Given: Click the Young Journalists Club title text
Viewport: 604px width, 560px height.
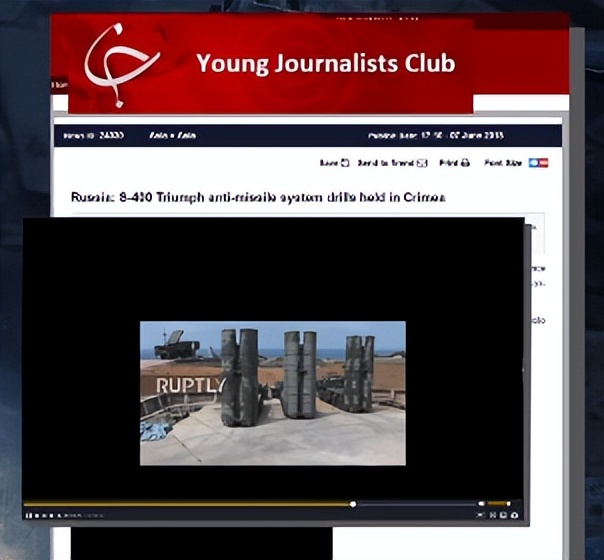Looking at the screenshot, I should tap(325, 64).
